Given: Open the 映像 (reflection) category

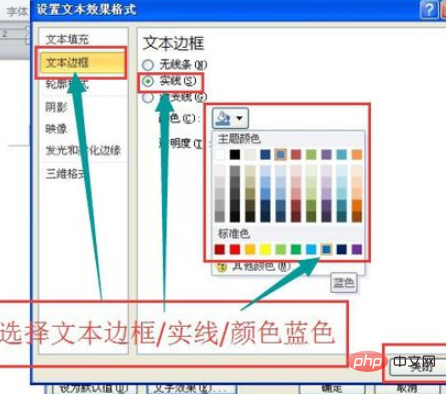Looking at the screenshot, I should point(56,129).
